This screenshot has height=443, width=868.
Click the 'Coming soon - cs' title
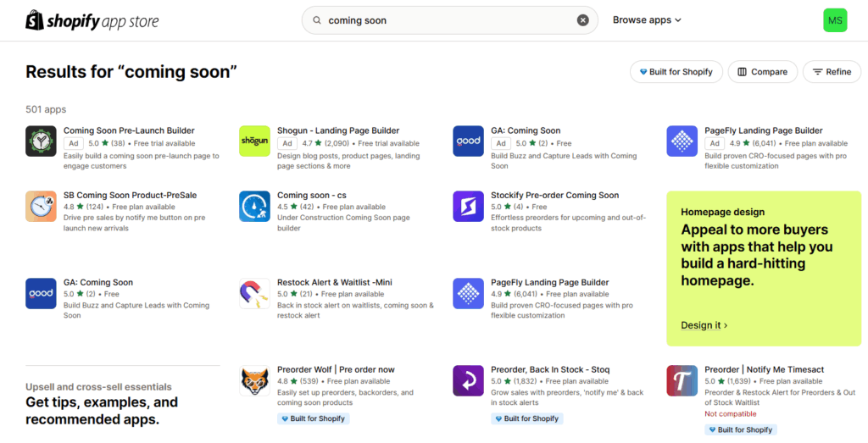click(x=312, y=195)
